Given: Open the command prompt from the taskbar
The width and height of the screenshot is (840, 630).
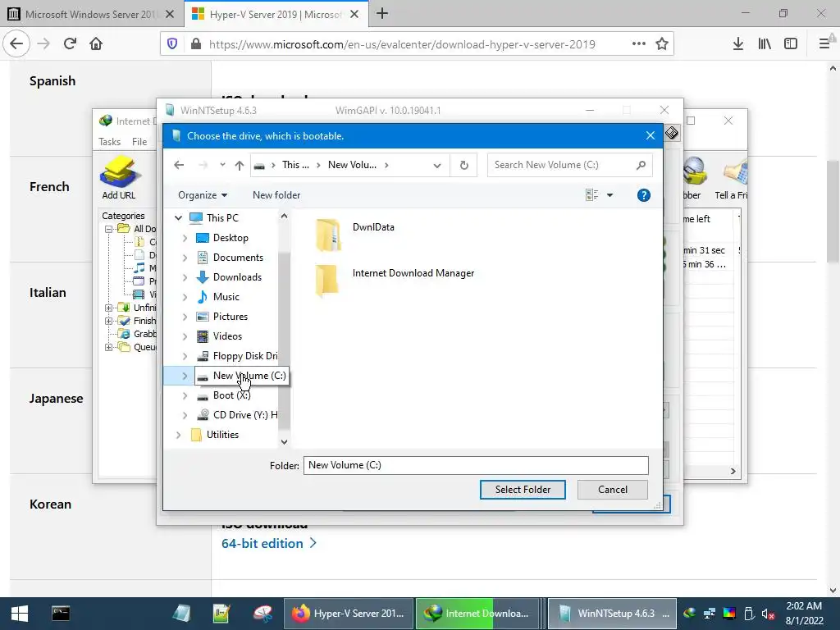Looking at the screenshot, I should coord(61,614).
